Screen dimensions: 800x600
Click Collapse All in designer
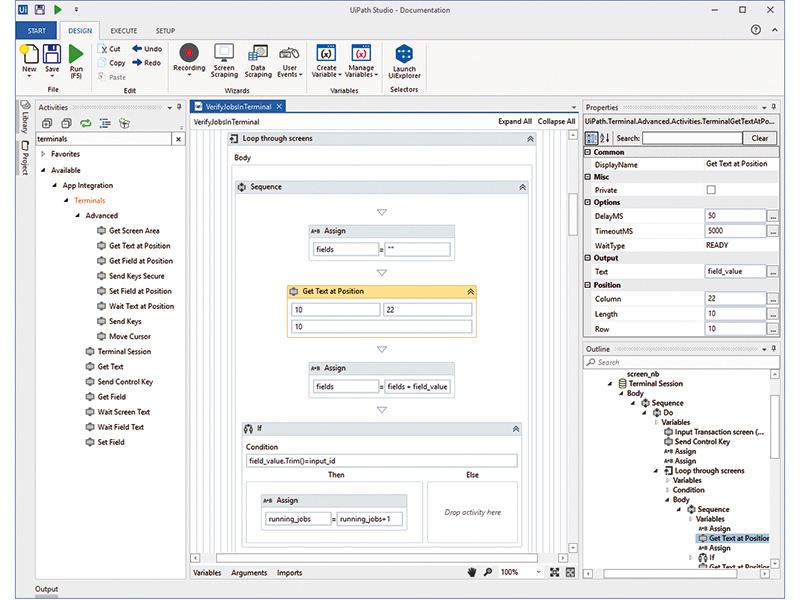(x=556, y=121)
